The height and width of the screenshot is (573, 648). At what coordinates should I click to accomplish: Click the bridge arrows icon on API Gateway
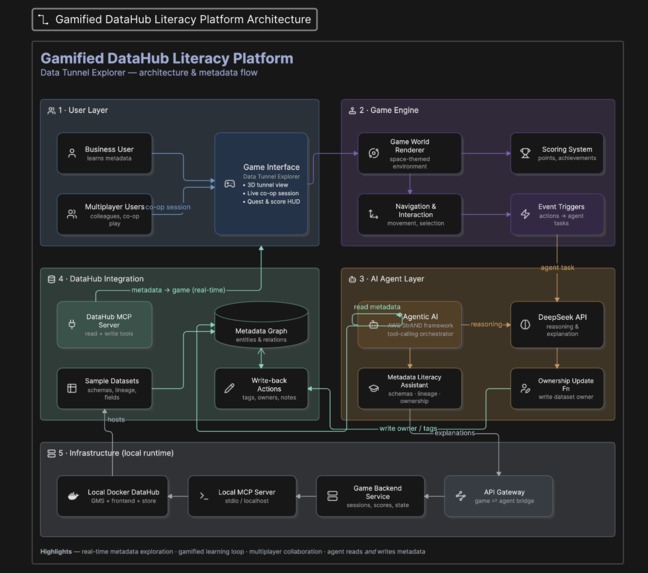[461, 496]
